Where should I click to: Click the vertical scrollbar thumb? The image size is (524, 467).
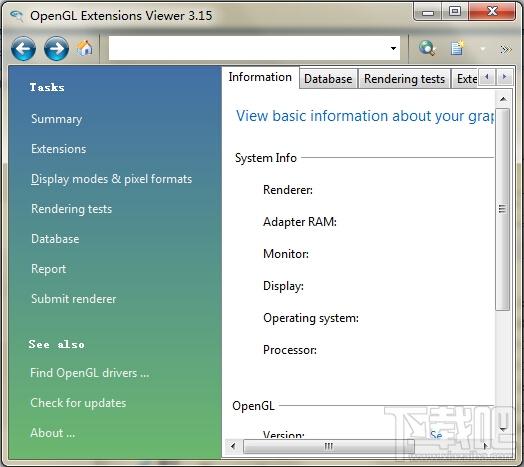(503, 209)
